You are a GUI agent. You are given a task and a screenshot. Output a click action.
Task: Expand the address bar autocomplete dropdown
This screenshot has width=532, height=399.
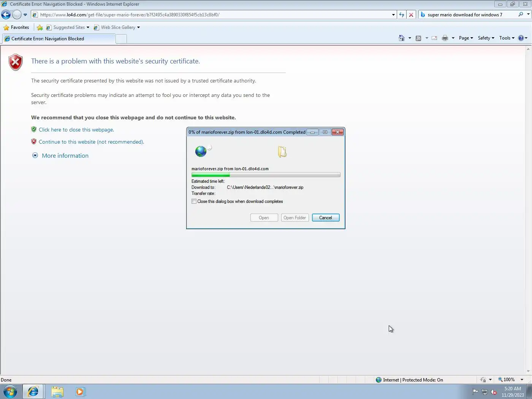[393, 15]
